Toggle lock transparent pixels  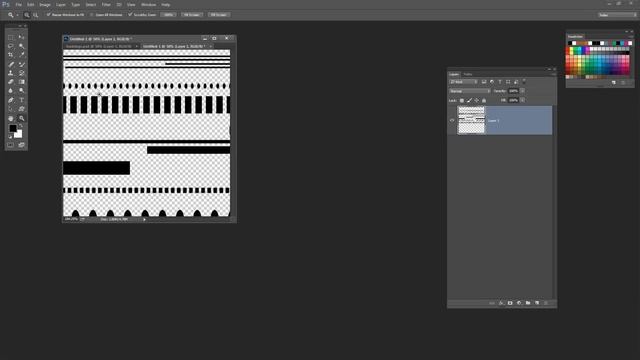pyautogui.click(x=462, y=100)
